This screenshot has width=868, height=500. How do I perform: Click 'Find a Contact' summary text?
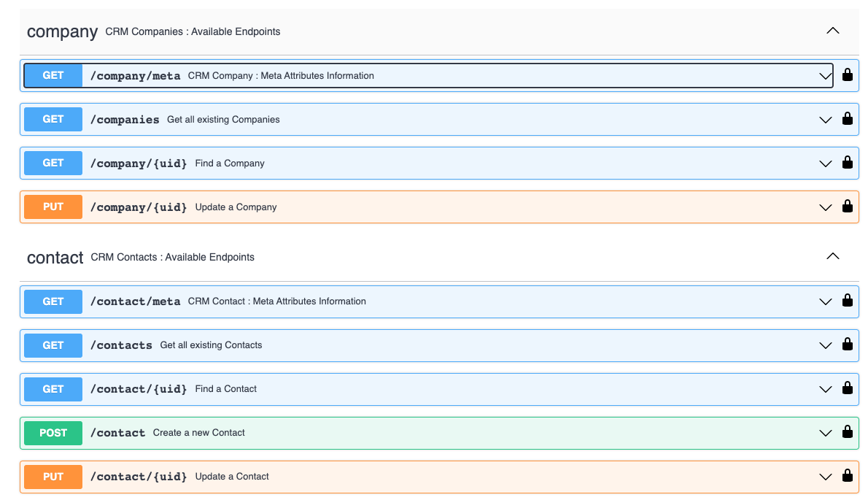[x=226, y=389]
